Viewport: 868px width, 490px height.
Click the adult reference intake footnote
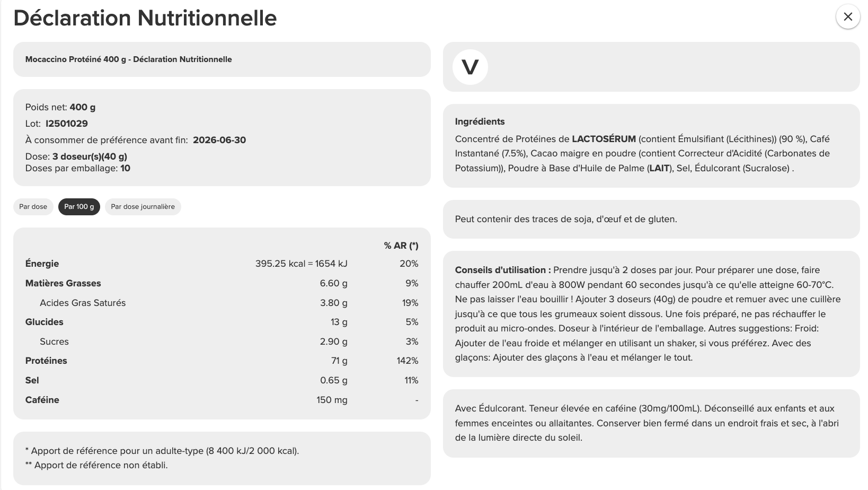tap(162, 451)
